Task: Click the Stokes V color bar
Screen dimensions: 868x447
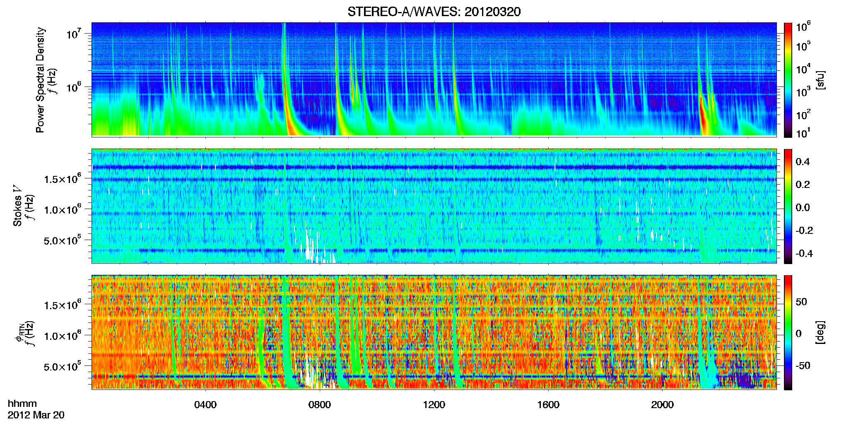Action: (788, 206)
